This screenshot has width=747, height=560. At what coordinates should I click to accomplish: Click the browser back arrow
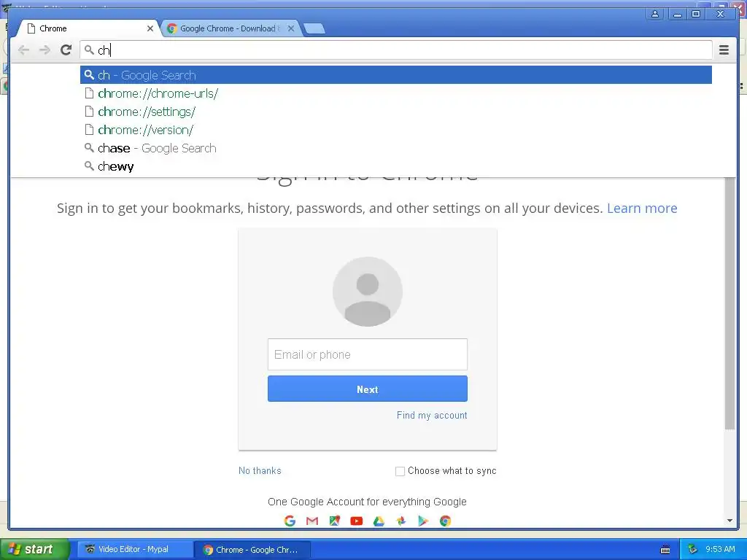(23, 50)
